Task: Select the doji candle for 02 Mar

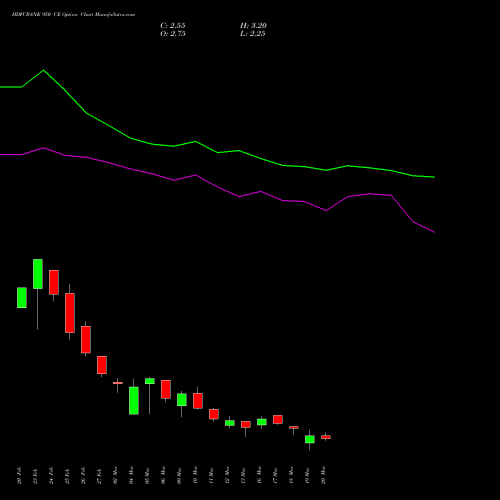Action: pos(118,383)
